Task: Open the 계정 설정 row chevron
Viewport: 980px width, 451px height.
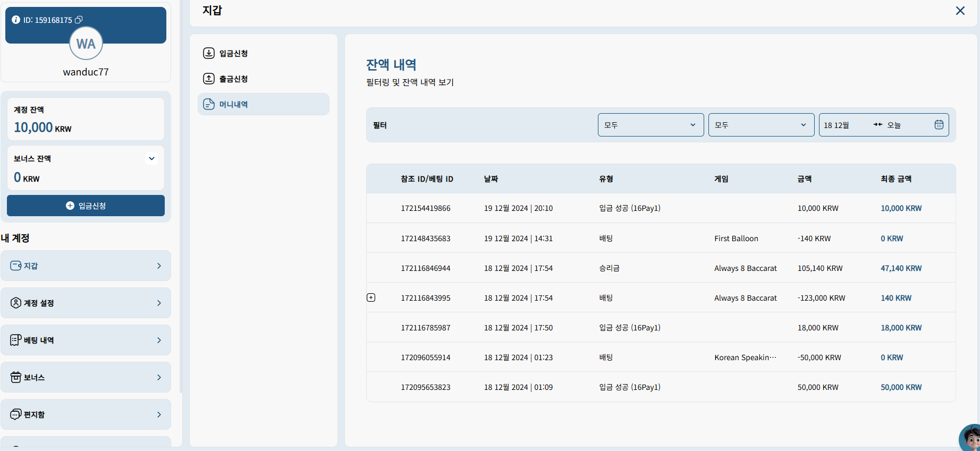Action: [159, 303]
